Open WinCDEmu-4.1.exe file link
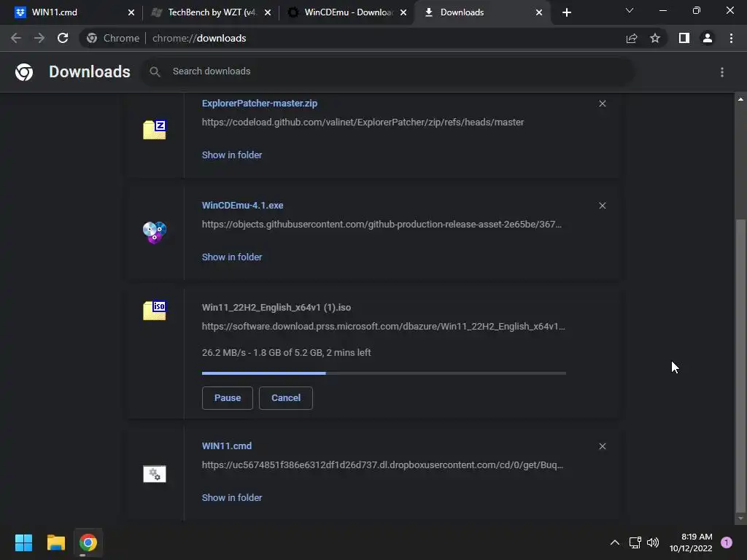 [242, 205]
